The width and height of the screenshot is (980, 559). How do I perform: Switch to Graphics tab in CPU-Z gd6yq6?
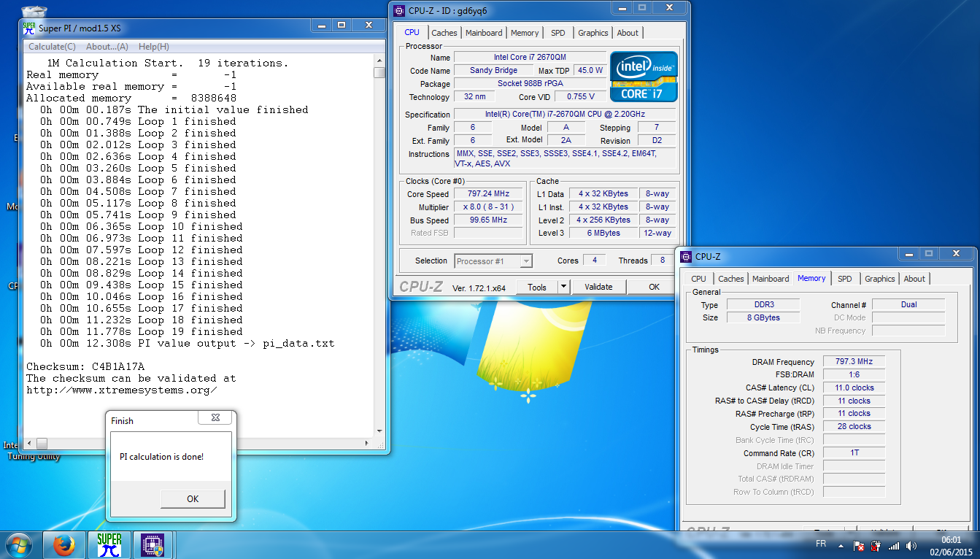click(593, 33)
